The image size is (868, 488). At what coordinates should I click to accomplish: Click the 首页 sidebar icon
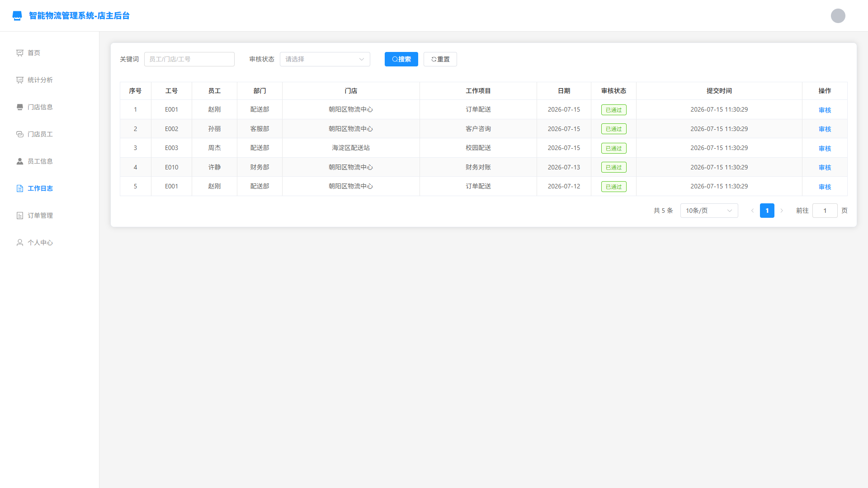click(20, 53)
